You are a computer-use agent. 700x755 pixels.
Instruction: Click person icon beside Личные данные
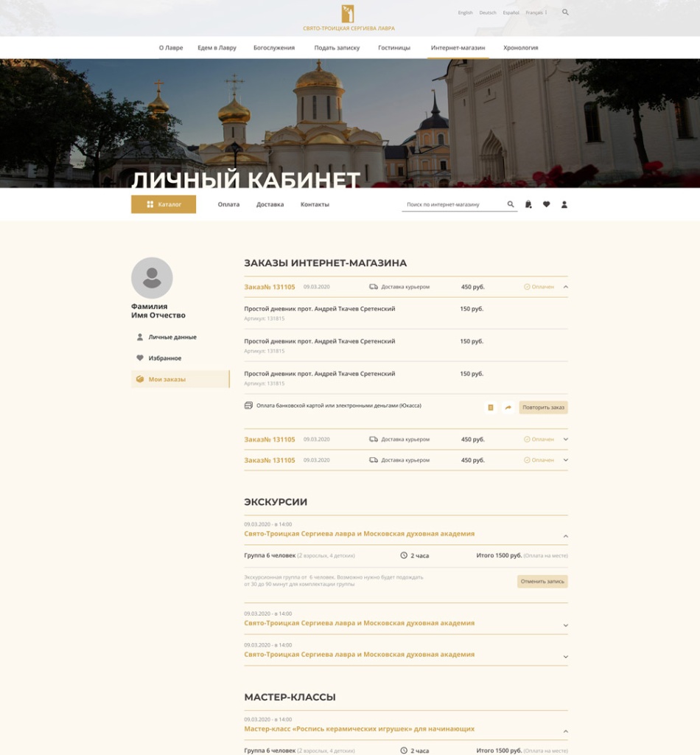[140, 337]
